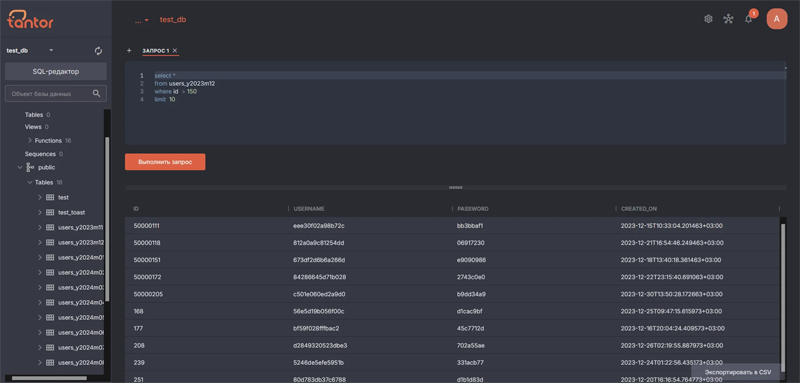The width and height of the screenshot is (800, 383).
Task: Sort by the ID column header
Action: pyautogui.click(x=136, y=209)
